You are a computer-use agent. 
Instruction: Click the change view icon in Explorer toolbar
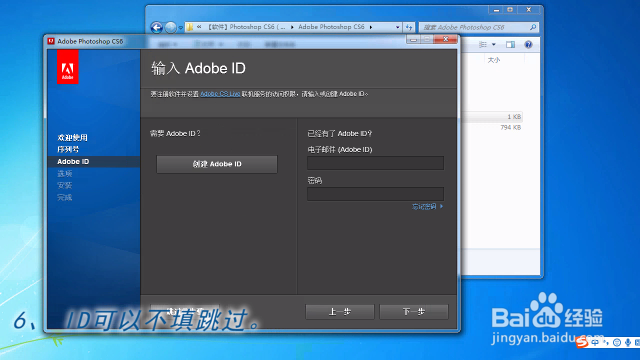point(483,44)
